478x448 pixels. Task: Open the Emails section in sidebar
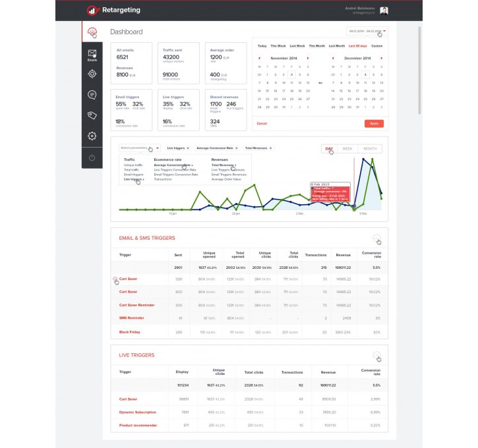pyautogui.click(x=92, y=55)
